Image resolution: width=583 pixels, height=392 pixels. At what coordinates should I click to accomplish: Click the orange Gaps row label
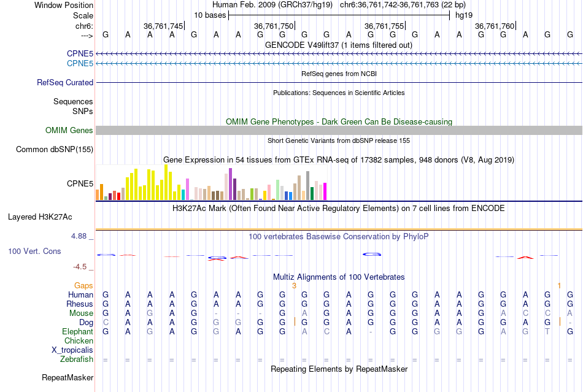point(83,285)
